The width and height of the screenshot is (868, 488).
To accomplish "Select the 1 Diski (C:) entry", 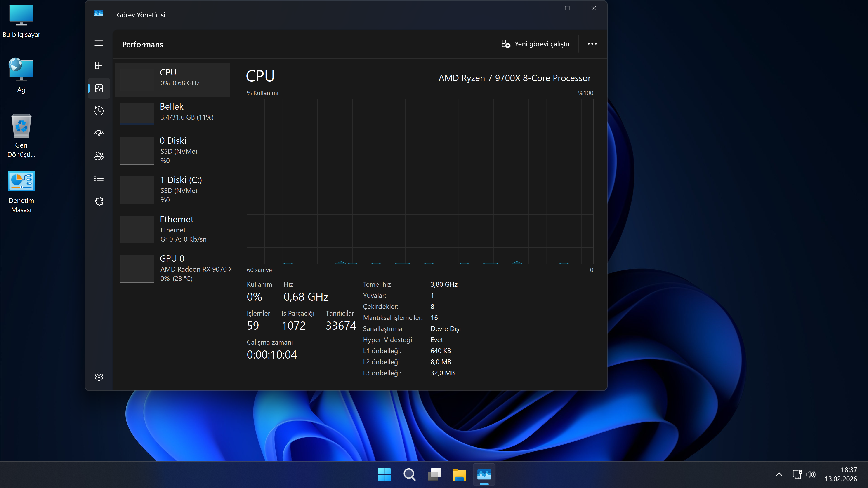I will pos(172,190).
